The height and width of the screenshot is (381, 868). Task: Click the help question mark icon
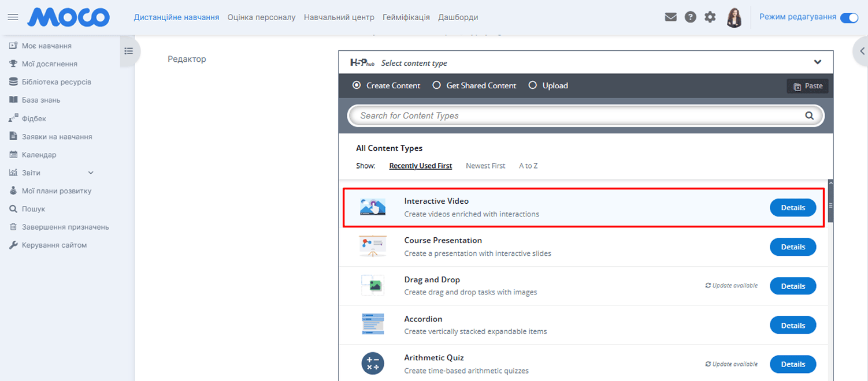[690, 17]
